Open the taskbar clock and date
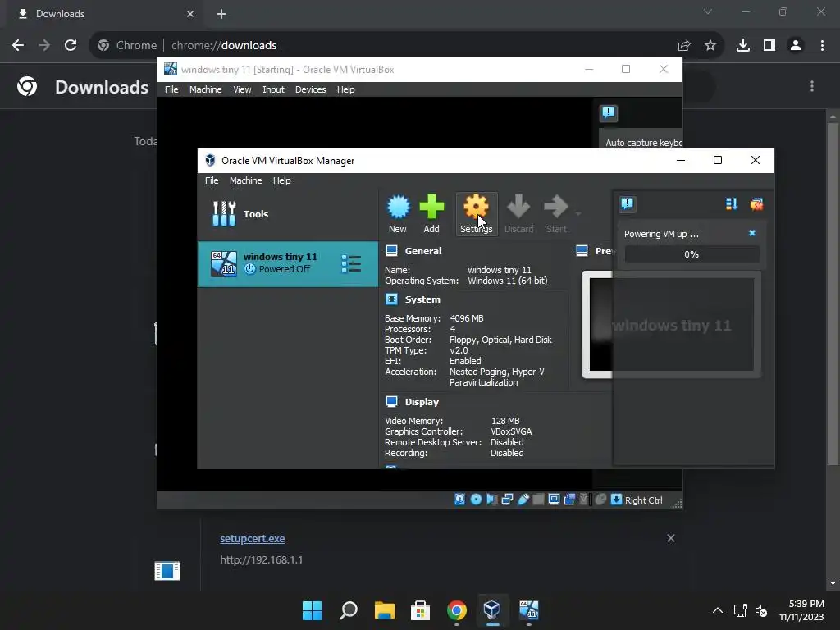 click(801, 610)
